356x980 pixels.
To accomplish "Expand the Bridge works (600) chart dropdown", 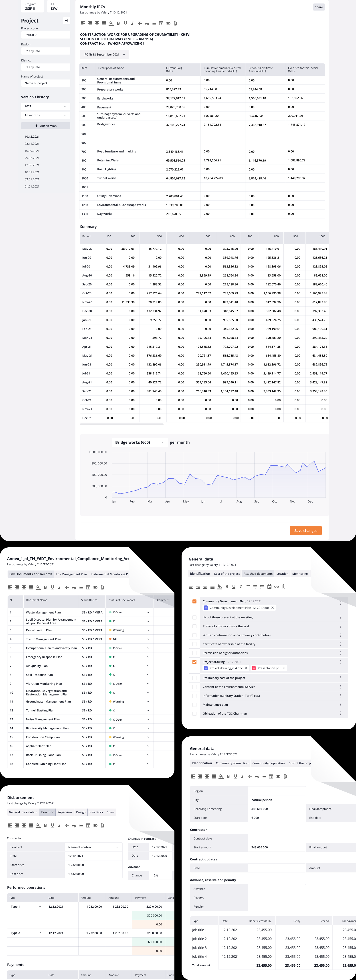I will (x=140, y=442).
